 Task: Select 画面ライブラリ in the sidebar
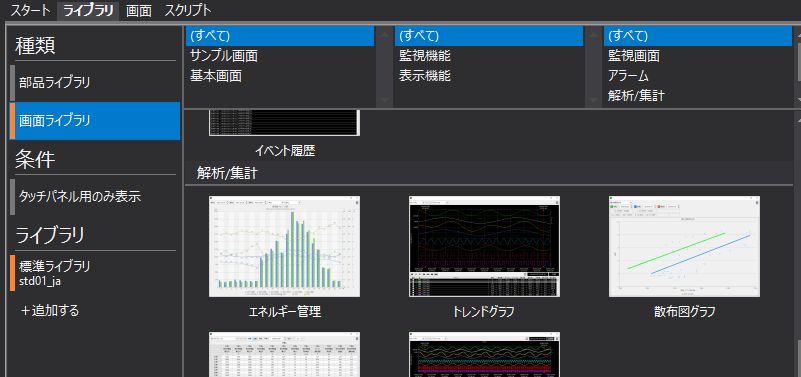click(95, 121)
